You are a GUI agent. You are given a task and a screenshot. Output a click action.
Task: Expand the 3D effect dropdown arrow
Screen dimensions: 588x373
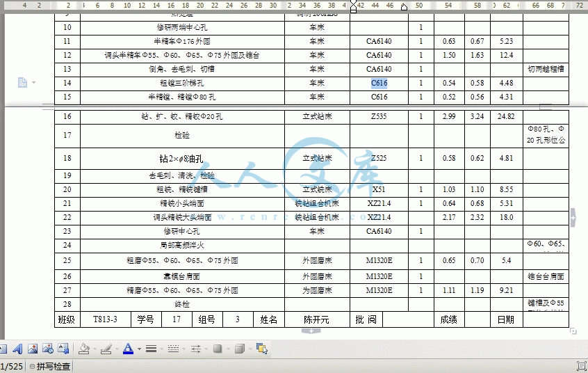point(250,349)
